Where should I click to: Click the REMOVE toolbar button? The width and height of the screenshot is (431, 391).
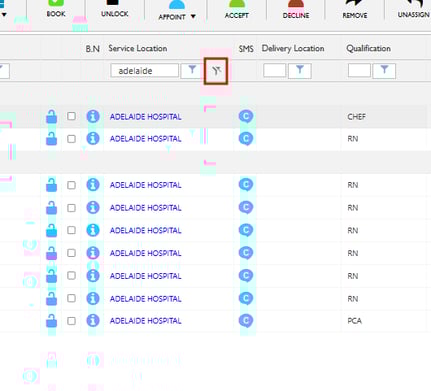pos(355,9)
